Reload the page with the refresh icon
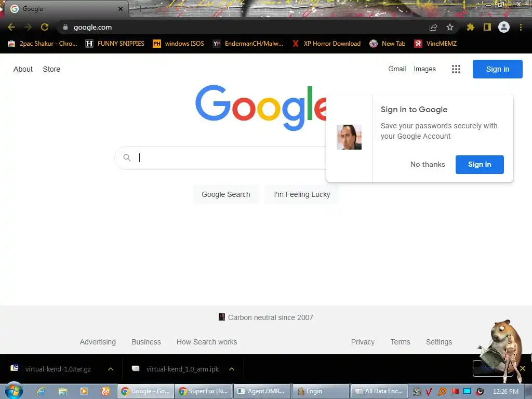This screenshot has height=399, width=532. click(x=45, y=27)
